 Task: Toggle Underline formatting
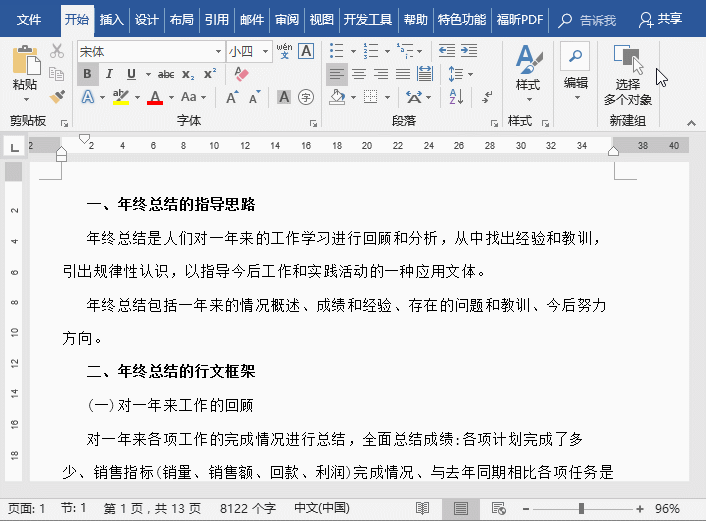pyautogui.click(x=131, y=74)
